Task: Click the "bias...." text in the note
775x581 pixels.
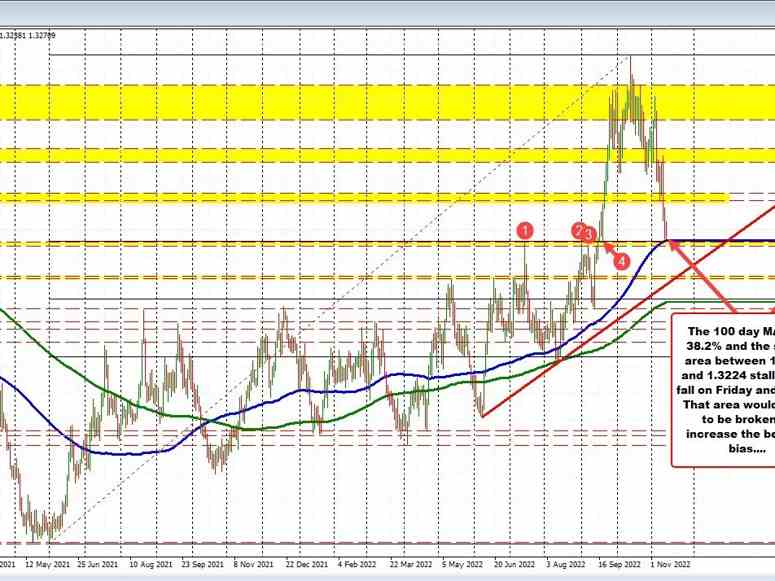Action: click(747, 448)
